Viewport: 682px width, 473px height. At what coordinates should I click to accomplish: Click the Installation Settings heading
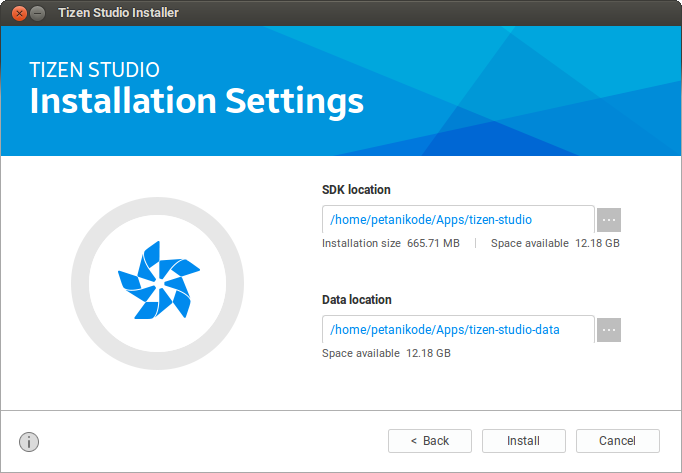click(x=196, y=101)
